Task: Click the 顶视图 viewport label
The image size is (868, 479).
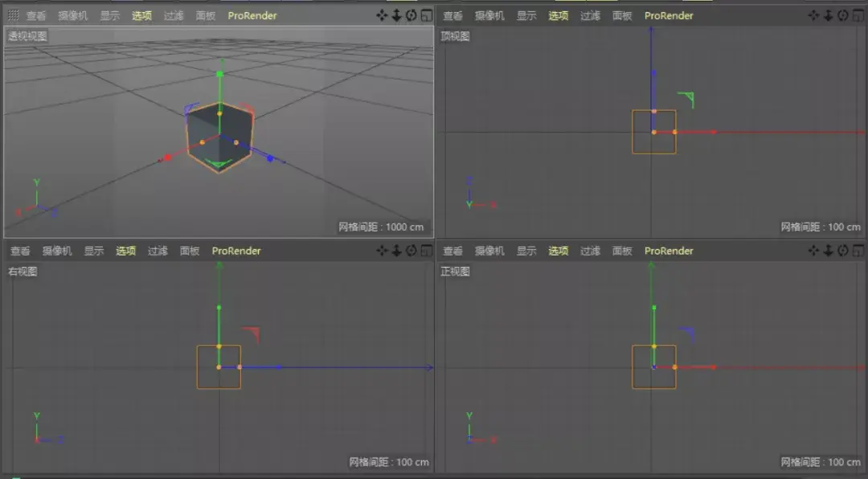Action: tap(455, 36)
